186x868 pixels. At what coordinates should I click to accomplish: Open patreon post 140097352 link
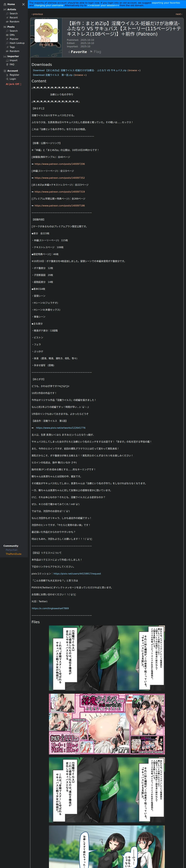(x=59, y=178)
